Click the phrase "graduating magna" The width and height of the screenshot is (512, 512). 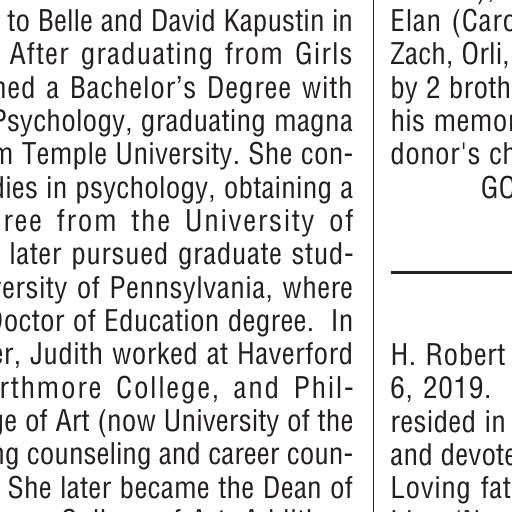[247, 122]
